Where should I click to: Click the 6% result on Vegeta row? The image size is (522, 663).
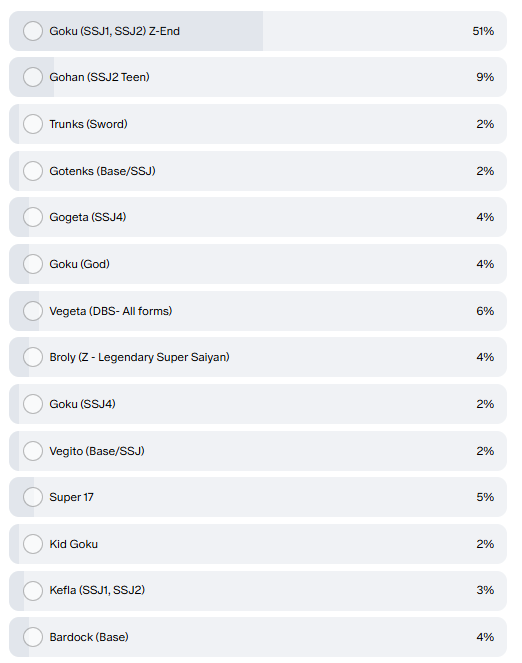pos(485,311)
